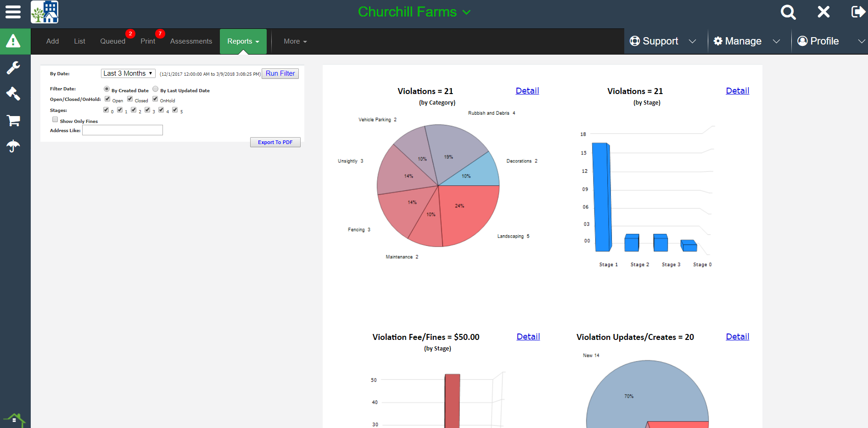868x428 pixels.
Task: Click the Support lifebuoy icon
Action: pyautogui.click(x=635, y=41)
